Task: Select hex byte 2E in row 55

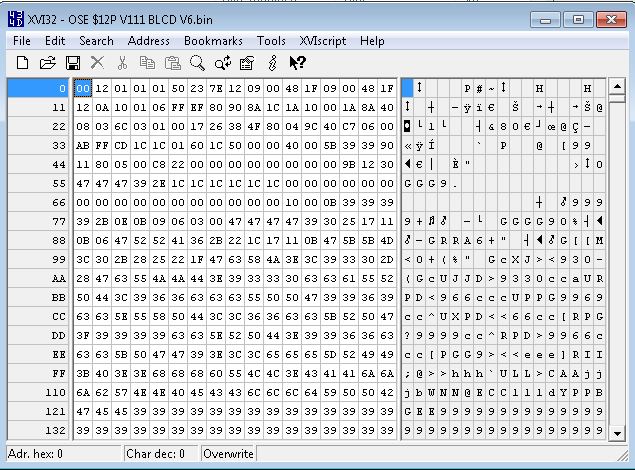Action: 159,183
